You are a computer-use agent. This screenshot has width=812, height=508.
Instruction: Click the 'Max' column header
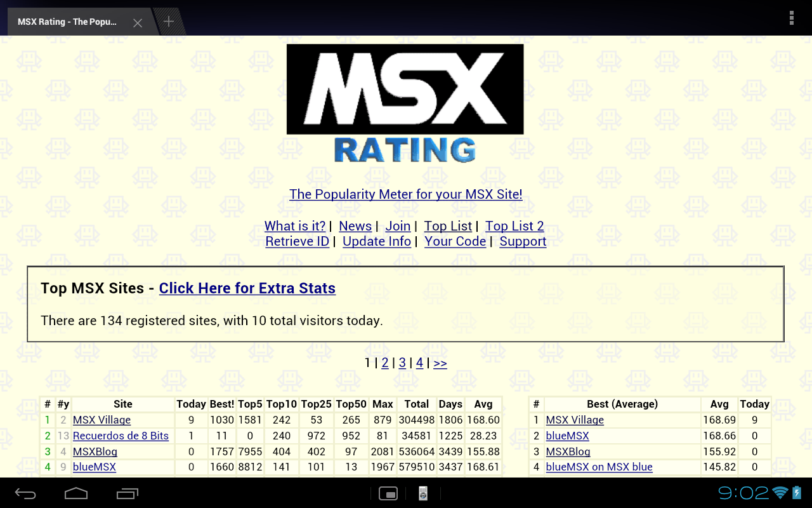click(x=383, y=404)
